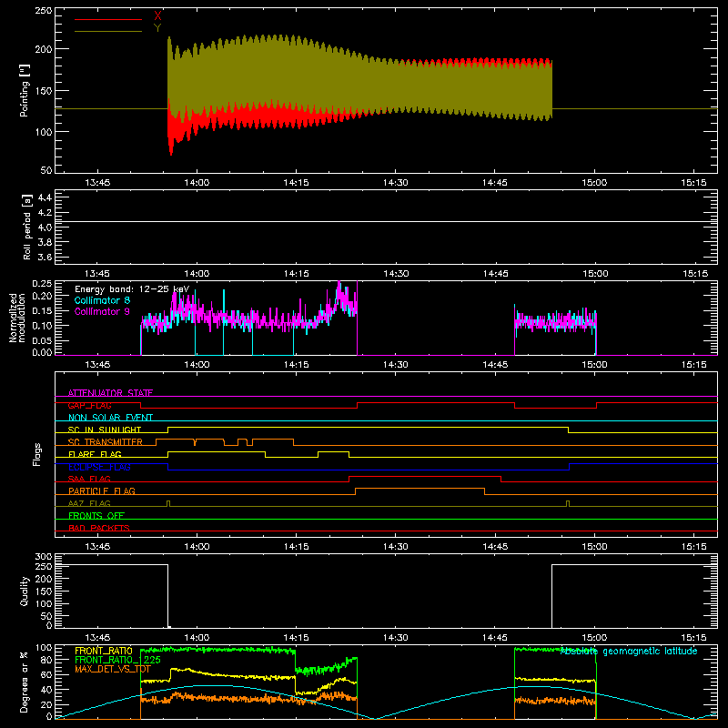This screenshot has width=728, height=728.
Task: Click the 3.6 tick on Roll period axis
Action: [x=45, y=258]
